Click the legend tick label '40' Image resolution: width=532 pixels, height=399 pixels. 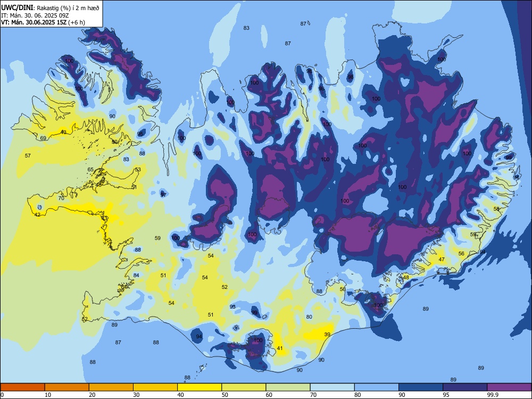(180, 395)
